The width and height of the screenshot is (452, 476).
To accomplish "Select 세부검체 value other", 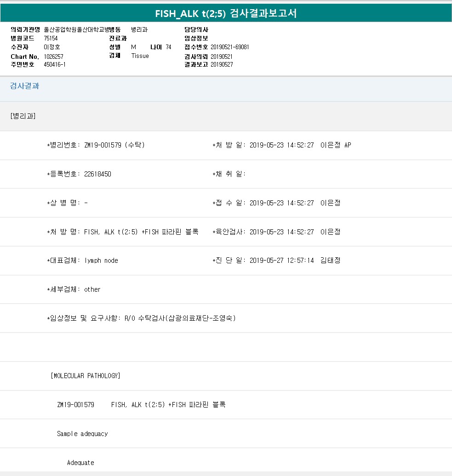I will click(x=92, y=289).
